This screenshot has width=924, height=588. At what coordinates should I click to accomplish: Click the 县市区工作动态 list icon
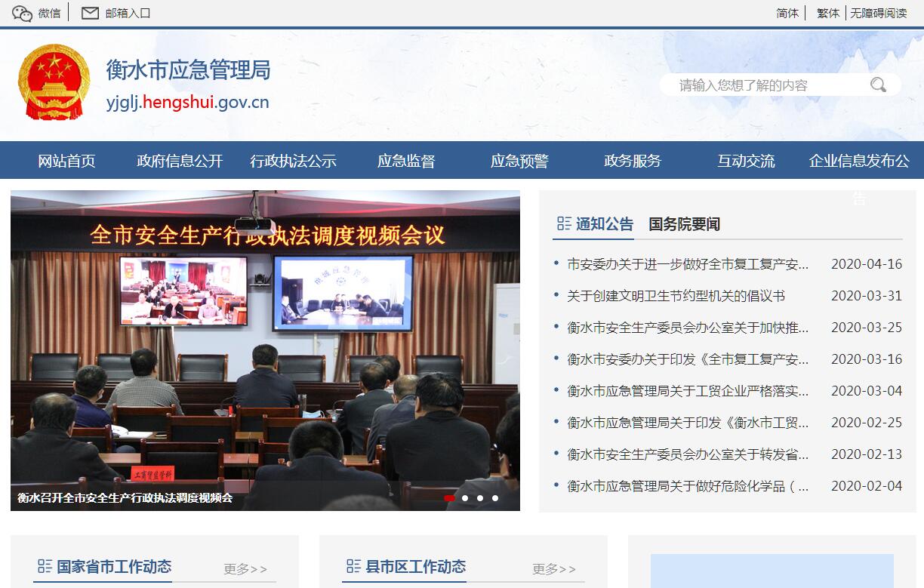[x=353, y=566]
